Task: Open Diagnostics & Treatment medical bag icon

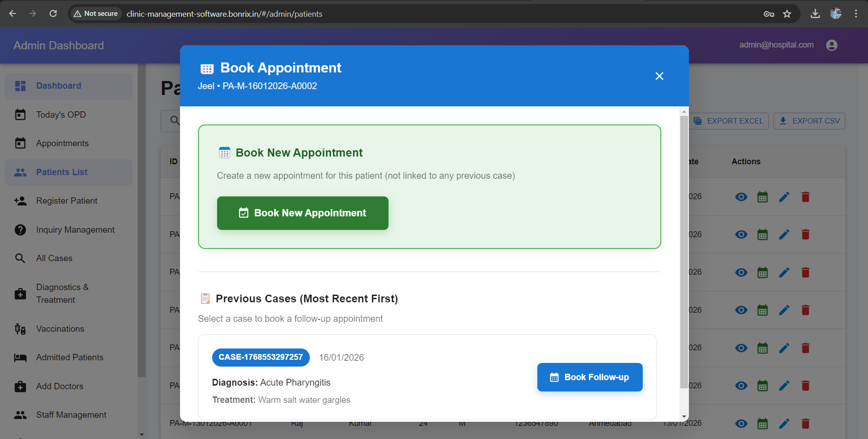Action: point(20,294)
